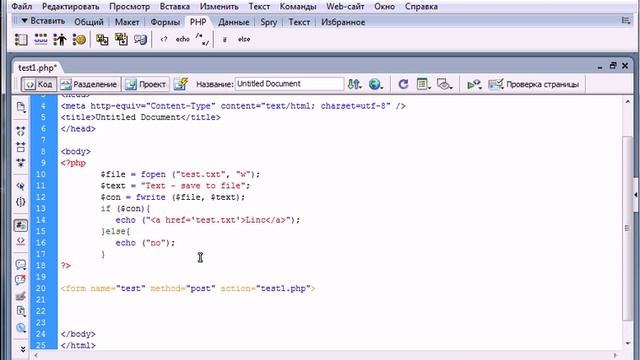Select Общий insert tab
Screen dimensions: 640x360
tap(89, 22)
